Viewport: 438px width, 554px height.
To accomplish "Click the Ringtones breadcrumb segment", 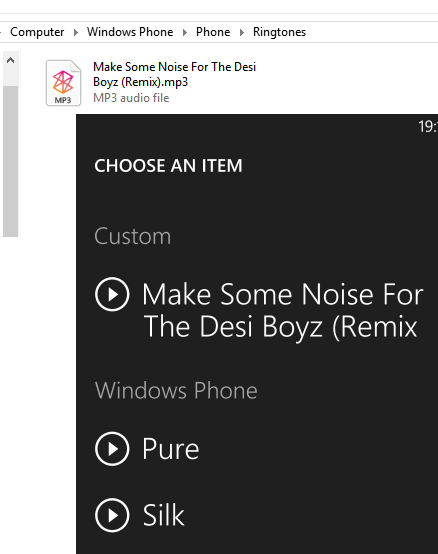I will [279, 32].
